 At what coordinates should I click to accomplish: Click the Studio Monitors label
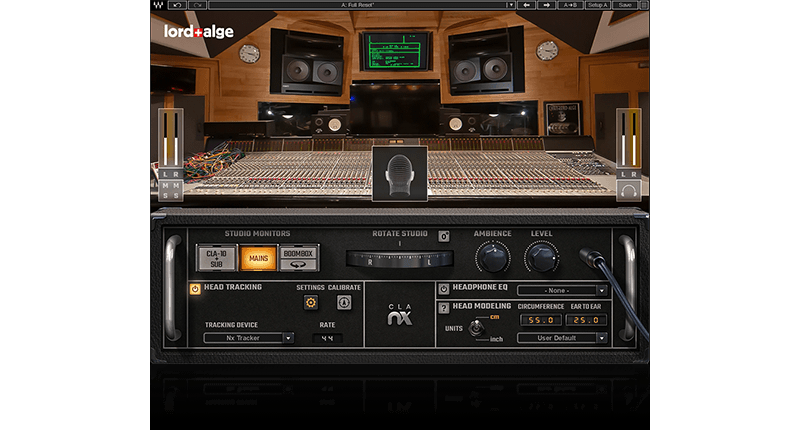coord(257,234)
